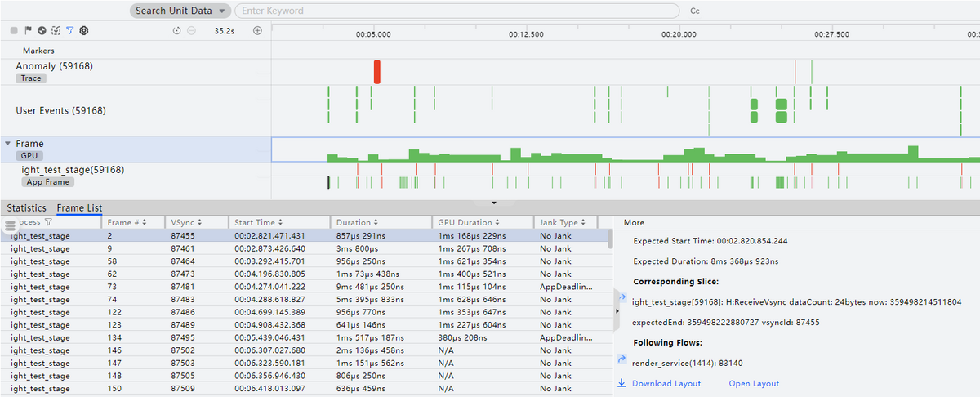
Task: Click the Process column filter funnel icon
Action: [48, 222]
